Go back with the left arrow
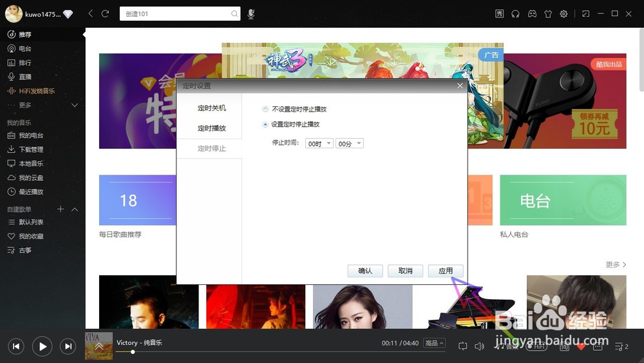 tap(91, 14)
